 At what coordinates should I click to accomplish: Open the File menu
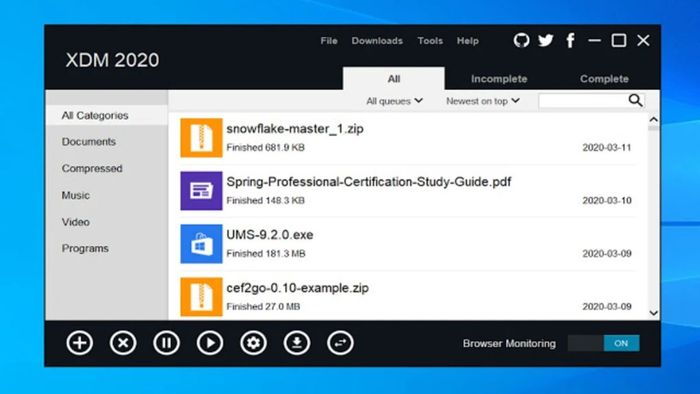pos(329,41)
